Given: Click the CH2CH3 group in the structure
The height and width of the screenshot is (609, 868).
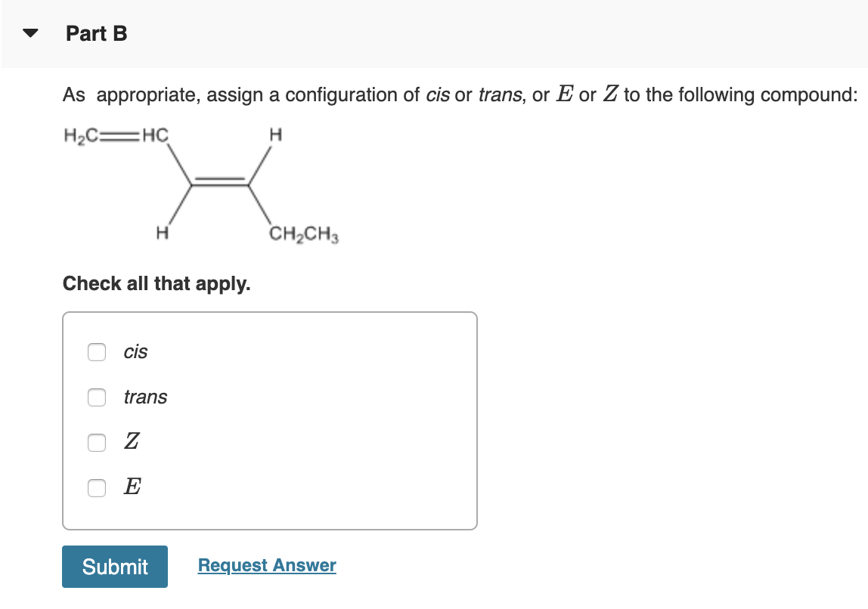Looking at the screenshot, I should [x=304, y=234].
